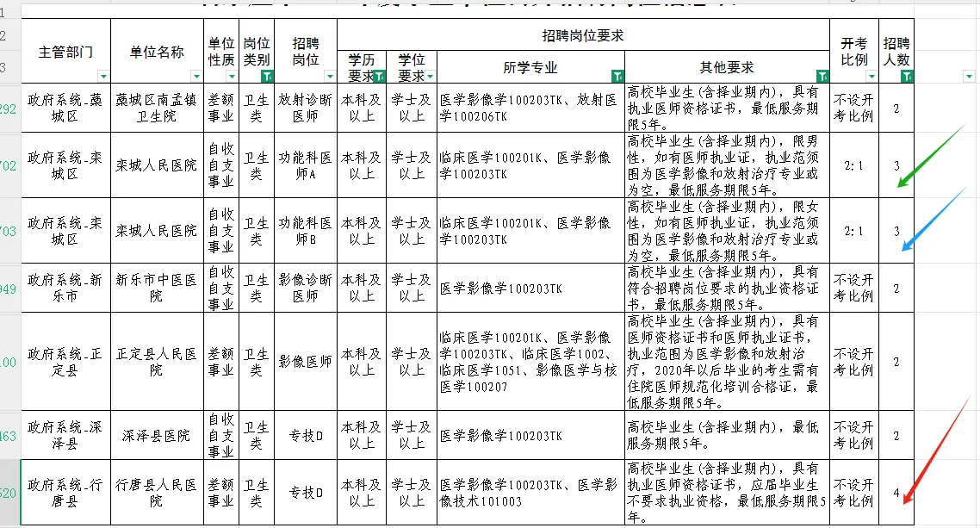980x528 pixels.
Task: Select the 单位名称 header cell
Action: coord(157,51)
